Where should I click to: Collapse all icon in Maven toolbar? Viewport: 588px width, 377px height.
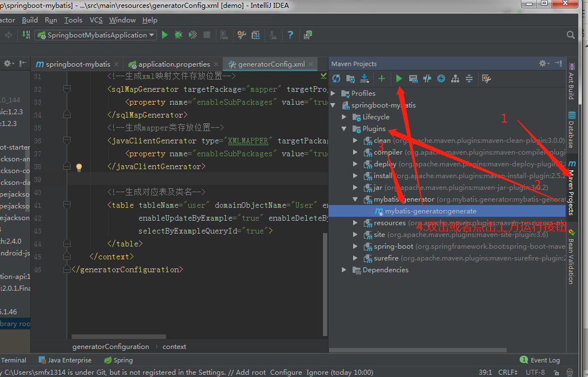469,78
